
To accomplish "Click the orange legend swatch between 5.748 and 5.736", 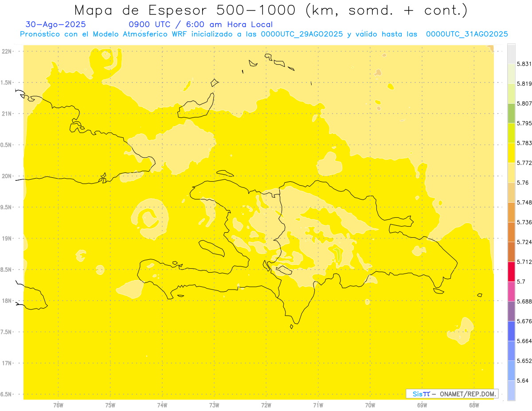I will [511, 212].
